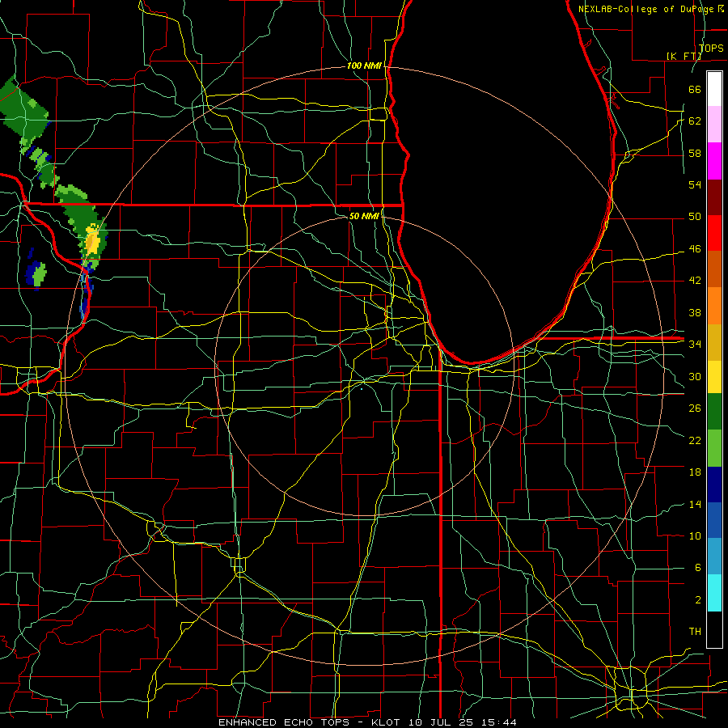This screenshot has height=728, width=728.
Task: Click the light pink legend swatch
Action: point(714,124)
